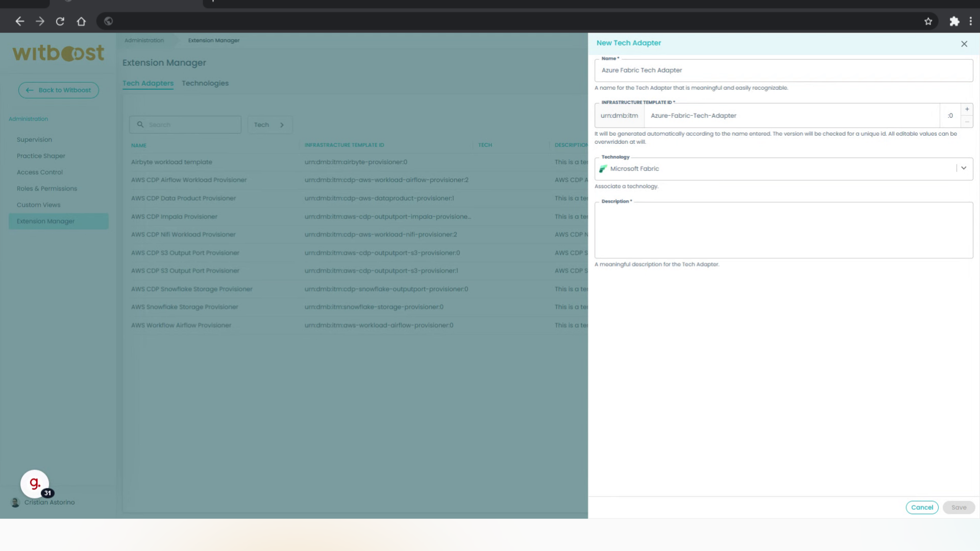
Task: Open the browser extensions puzzle icon
Action: 954,21
